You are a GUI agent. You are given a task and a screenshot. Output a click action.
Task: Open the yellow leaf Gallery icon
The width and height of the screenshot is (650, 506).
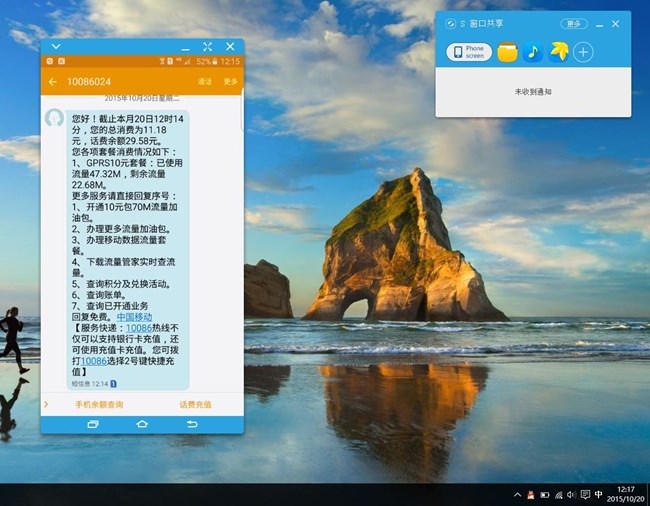(x=558, y=52)
